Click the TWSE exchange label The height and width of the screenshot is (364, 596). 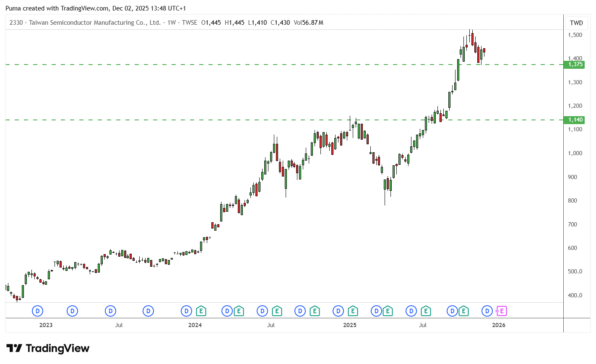(x=190, y=23)
